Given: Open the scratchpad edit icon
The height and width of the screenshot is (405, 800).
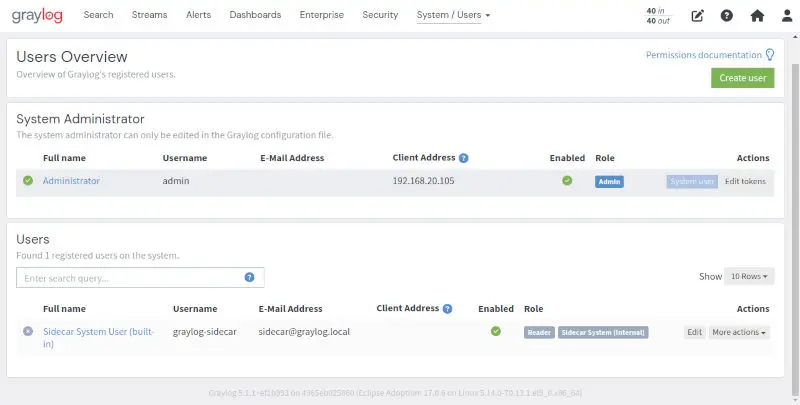Looking at the screenshot, I should 697,16.
